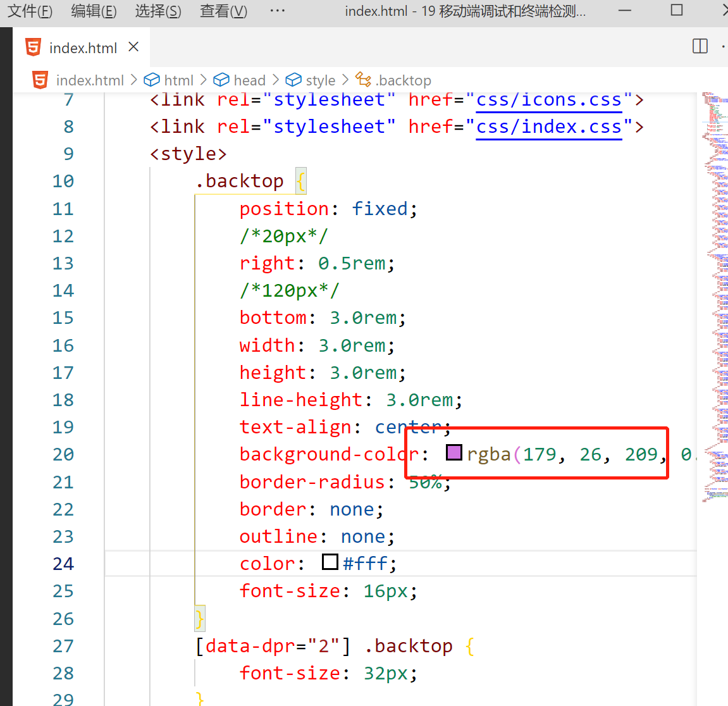Image resolution: width=728 pixels, height=706 pixels.
Task: Click the cube icon beside style breadcrumb
Action: tap(293, 80)
